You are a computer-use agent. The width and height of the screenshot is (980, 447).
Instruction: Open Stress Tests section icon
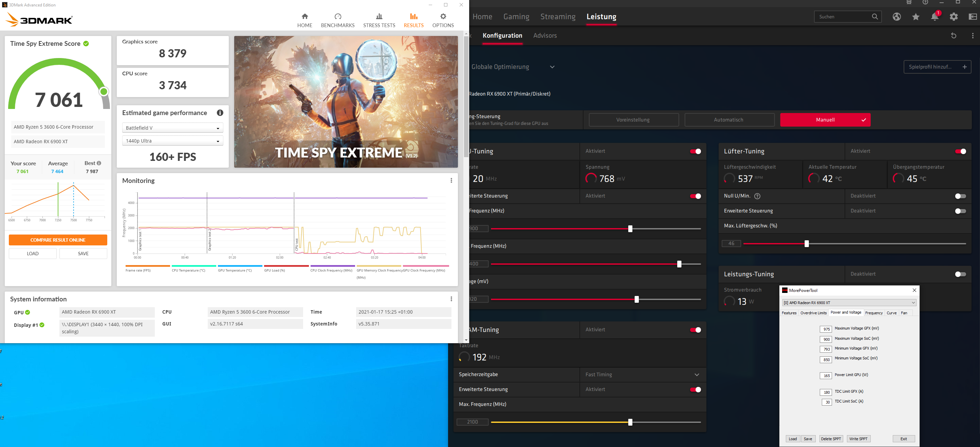379,16
